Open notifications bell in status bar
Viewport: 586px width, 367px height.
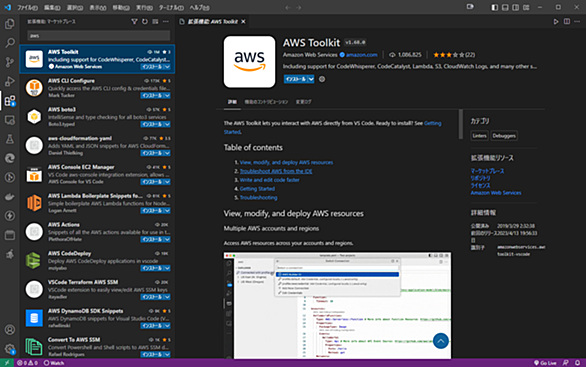pyautogui.click(x=577, y=363)
